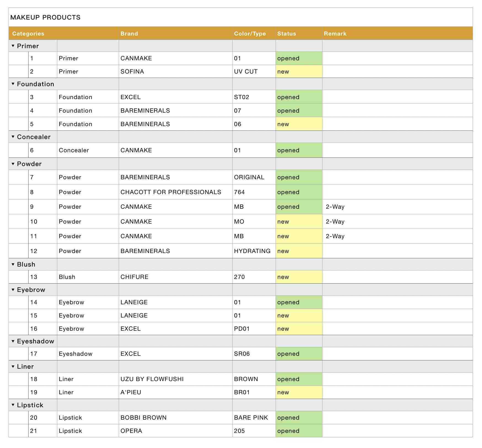Viewport: 482px width, 448px height.
Task: Click the MAKEUP PRODUCTS table title
Action: coord(45,17)
